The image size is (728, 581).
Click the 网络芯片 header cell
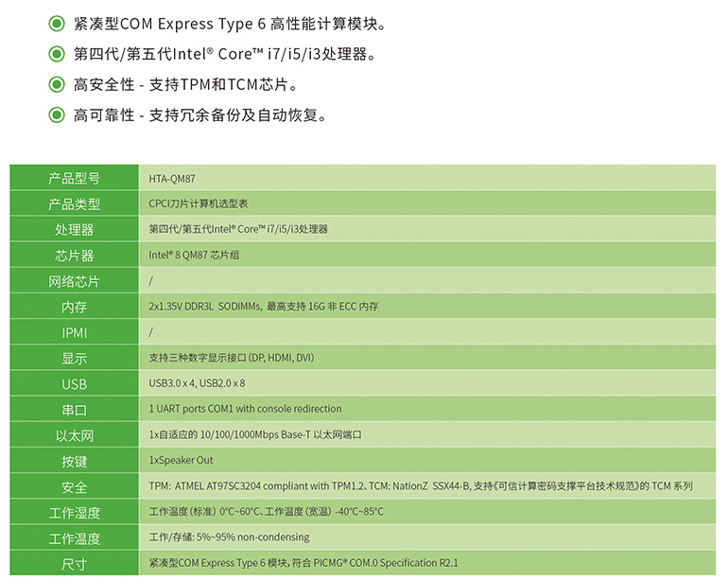point(75,280)
